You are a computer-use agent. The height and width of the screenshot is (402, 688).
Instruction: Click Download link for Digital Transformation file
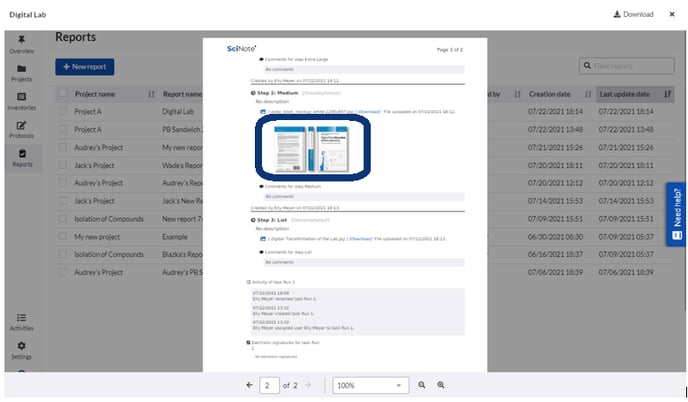[x=359, y=239]
